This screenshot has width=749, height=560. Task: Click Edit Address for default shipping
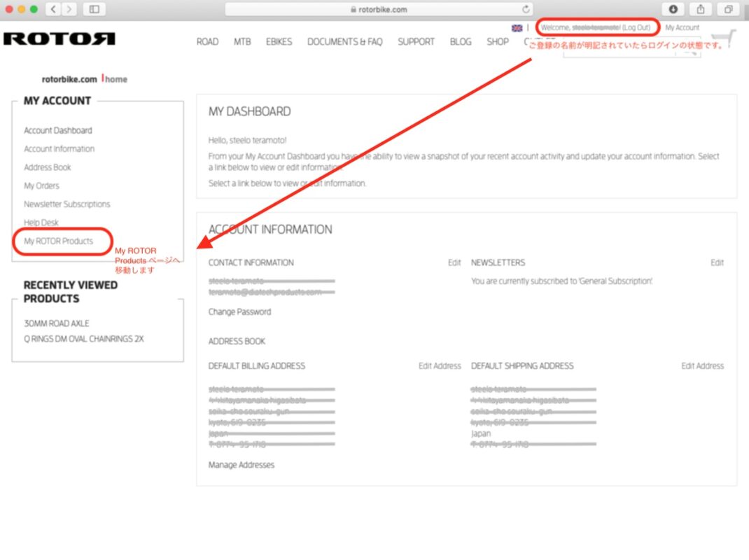(x=702, y=366)
